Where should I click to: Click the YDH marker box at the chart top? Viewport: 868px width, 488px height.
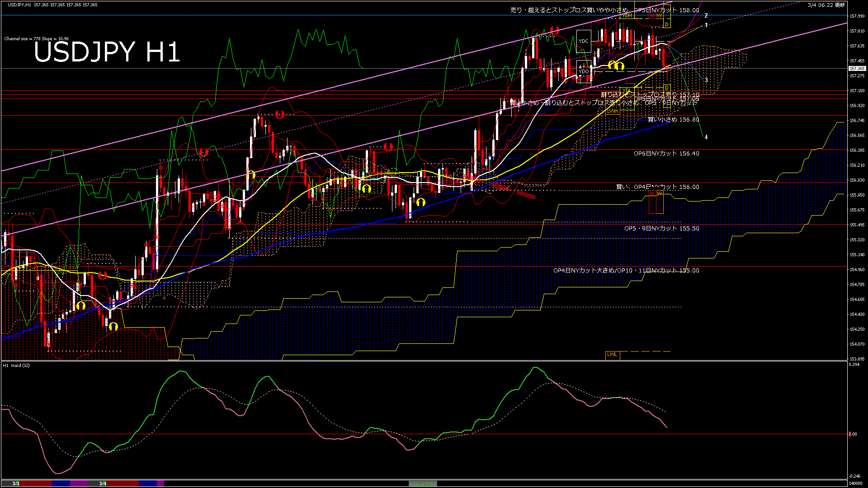point(627,15)
